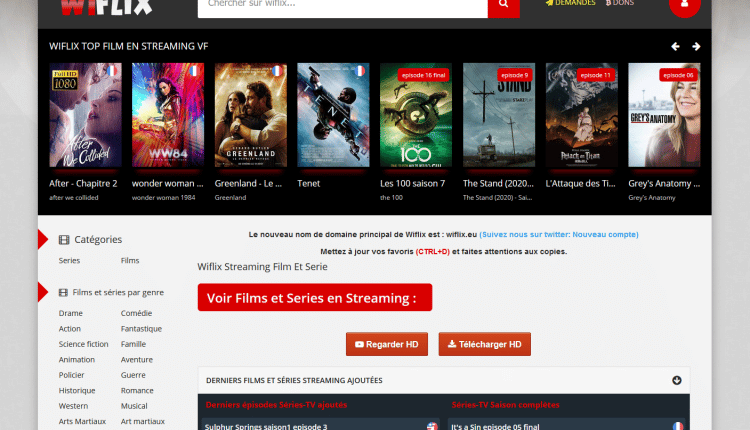
Task: Collapse the Derniers films ajoutées arrow
Action: (676, 380)
